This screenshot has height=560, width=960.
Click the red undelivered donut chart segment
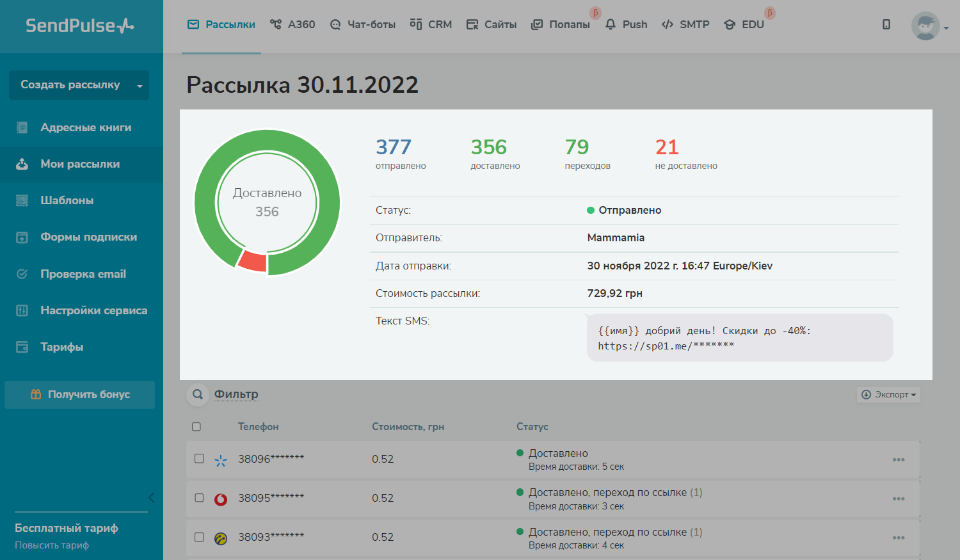(253, 261)
